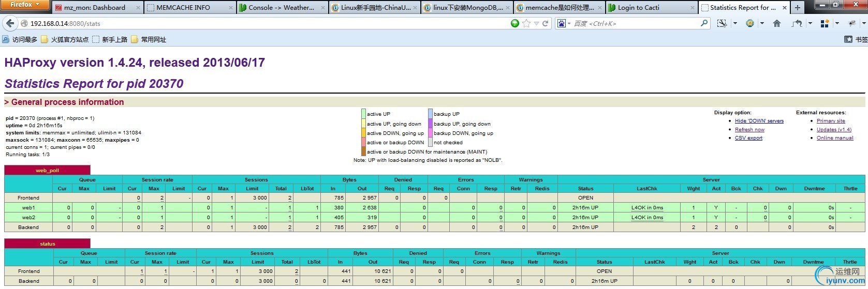Open the CSV export link
The height and width of the screenshot is (289, 868).
(x=748, y=138)
